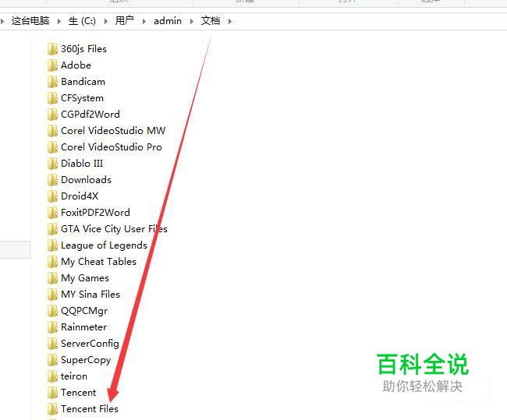Select the QQPCMgr folder icon
The image size is (507, 420).
point(52,311)
